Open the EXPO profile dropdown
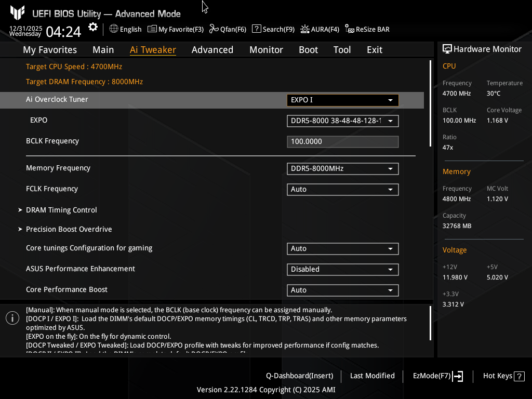This screenshot has width=532, height=399. tap(342, 121)
